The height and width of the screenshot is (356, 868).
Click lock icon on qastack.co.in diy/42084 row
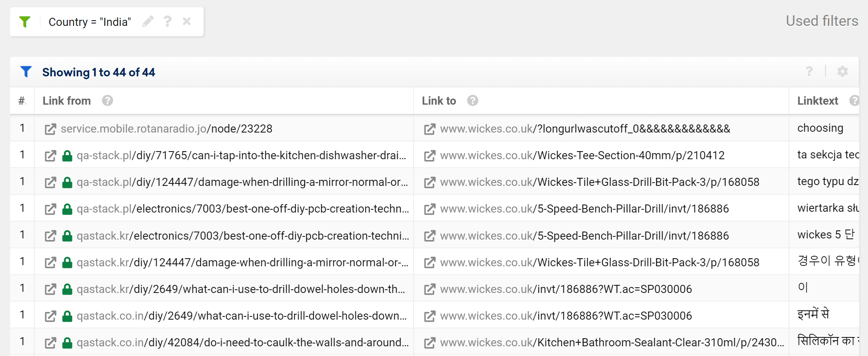tap(67, 343)
